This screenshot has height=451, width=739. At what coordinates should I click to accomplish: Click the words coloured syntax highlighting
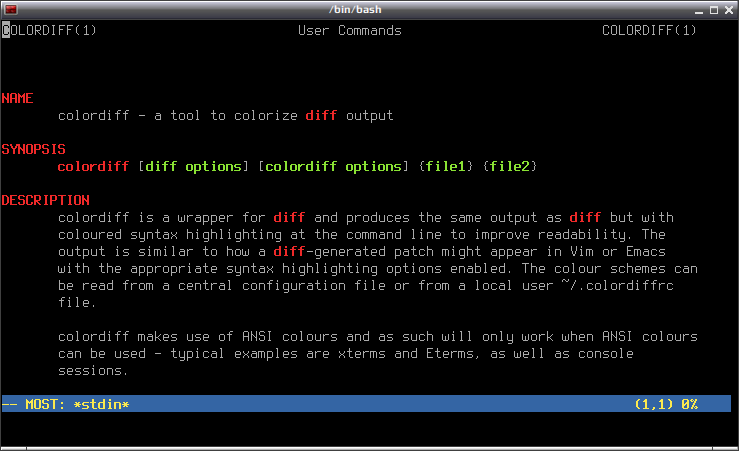pyautogui.click(x=170, y=234)
